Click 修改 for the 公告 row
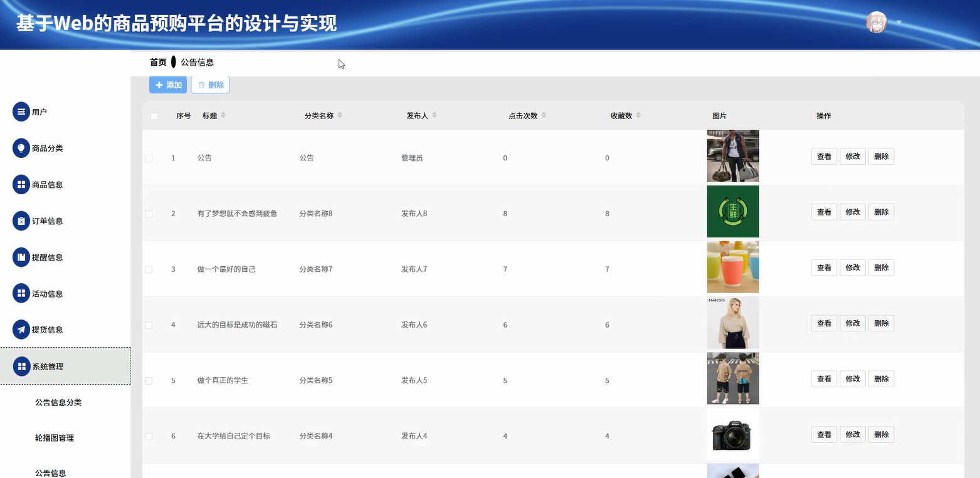The image size is (980, 478). pyautogui.click(x=853, y=157)
